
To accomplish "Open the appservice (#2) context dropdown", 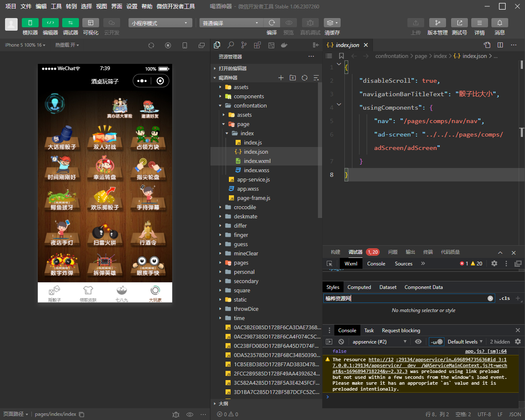I will pyautogui.click(x=380, y=341).
